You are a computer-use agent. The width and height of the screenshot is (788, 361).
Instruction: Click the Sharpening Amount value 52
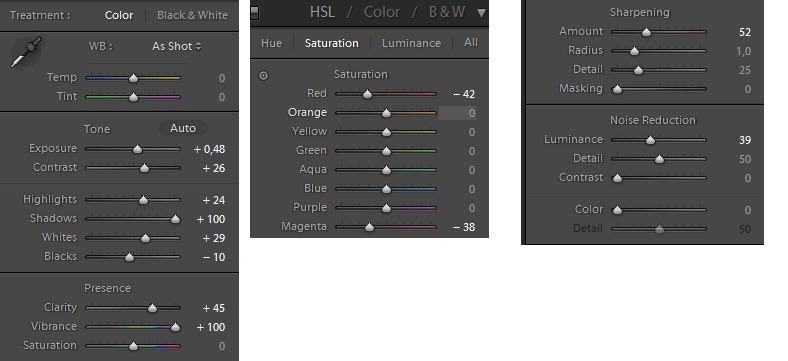pos(745,32)
